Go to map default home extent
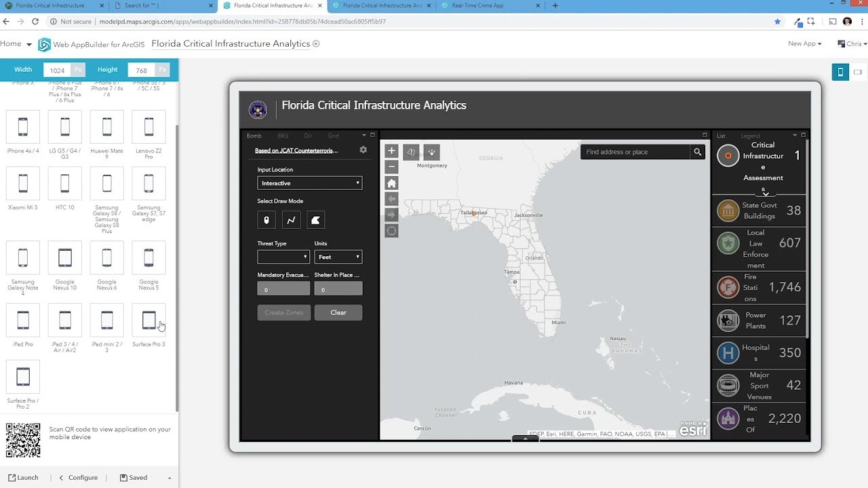The width and height of the screenshot is (868, 488). [x=391, y=183]
